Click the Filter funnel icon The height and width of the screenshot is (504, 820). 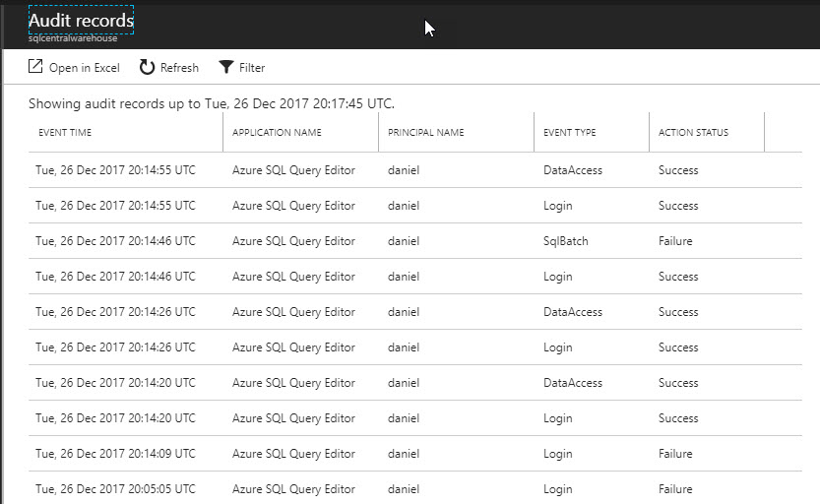tap(226, 67)
